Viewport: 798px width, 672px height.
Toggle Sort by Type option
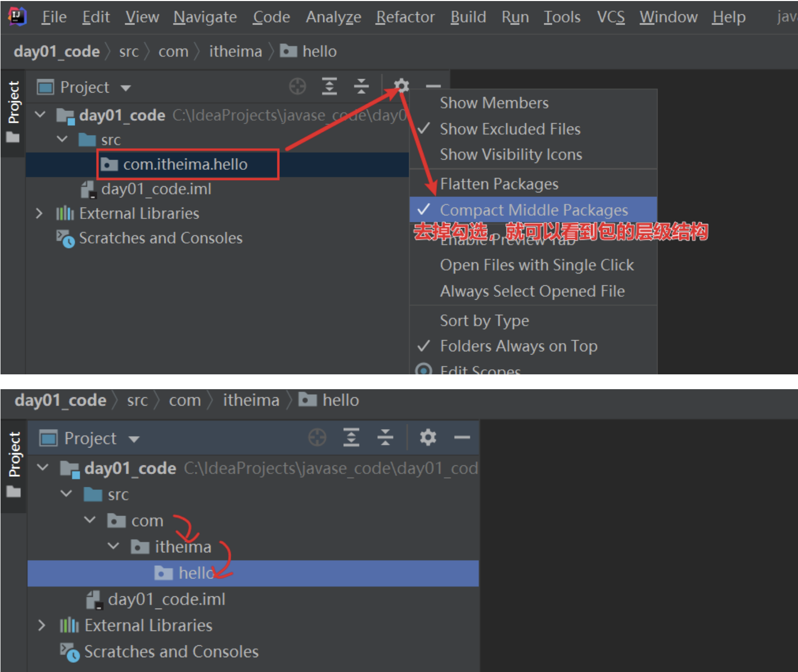(x=534, y=321)
